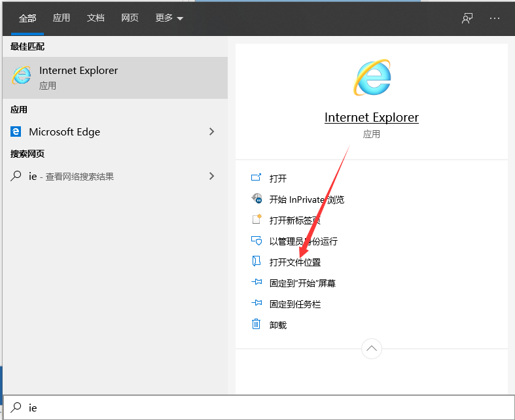Switch to the 文档 tab
The image size is (515, 420).
click(96, 18)
